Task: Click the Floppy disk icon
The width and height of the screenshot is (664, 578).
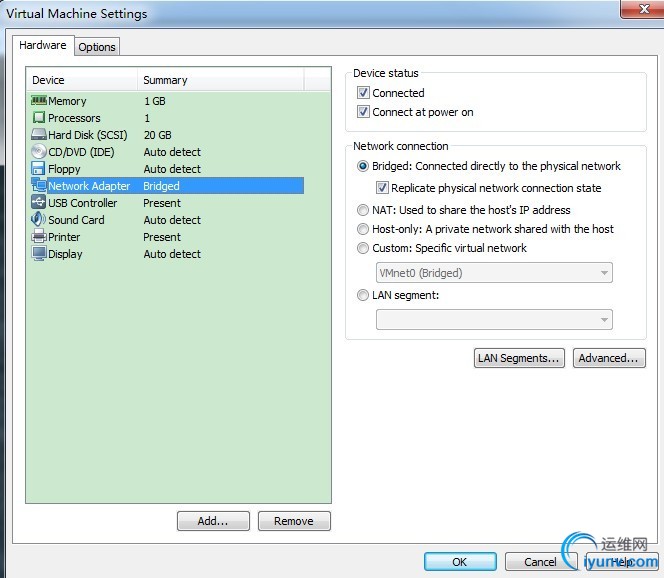Action: click(38, 168)
